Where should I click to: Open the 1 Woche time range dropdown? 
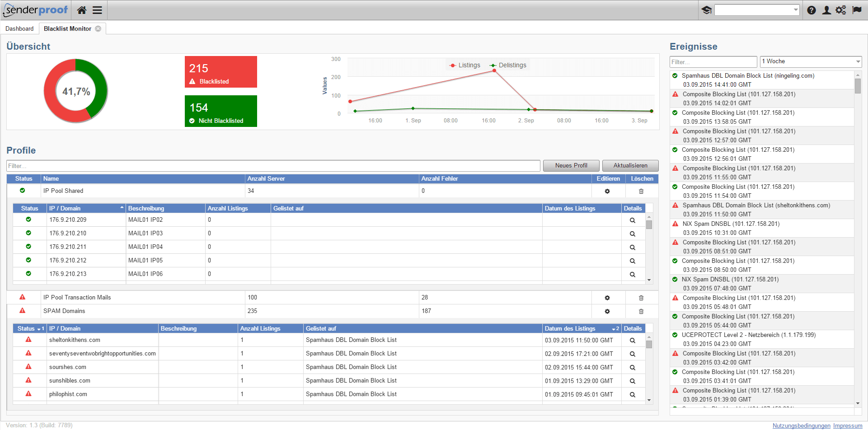tap(811, 61)
